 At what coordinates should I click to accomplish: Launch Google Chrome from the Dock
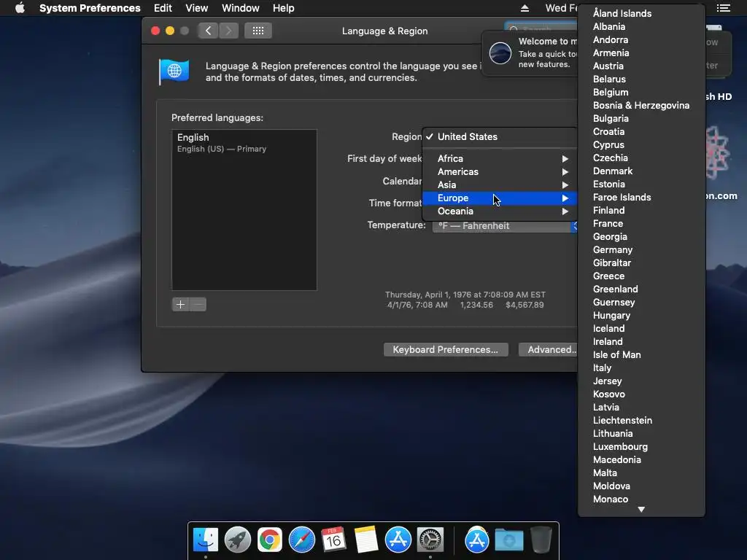click(270, 540)
